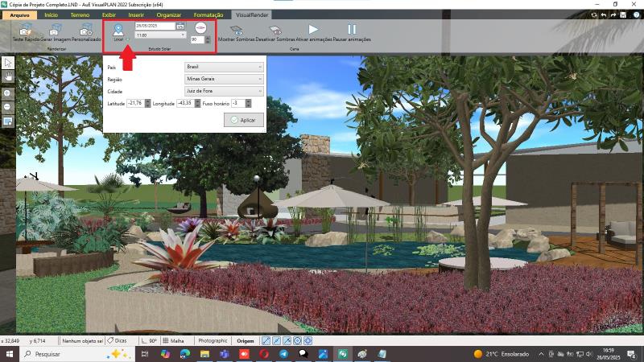The image size is (644, 362).
Task: Click the Local map pin icon
Action: pyautogui.click(x=119, y=31)
